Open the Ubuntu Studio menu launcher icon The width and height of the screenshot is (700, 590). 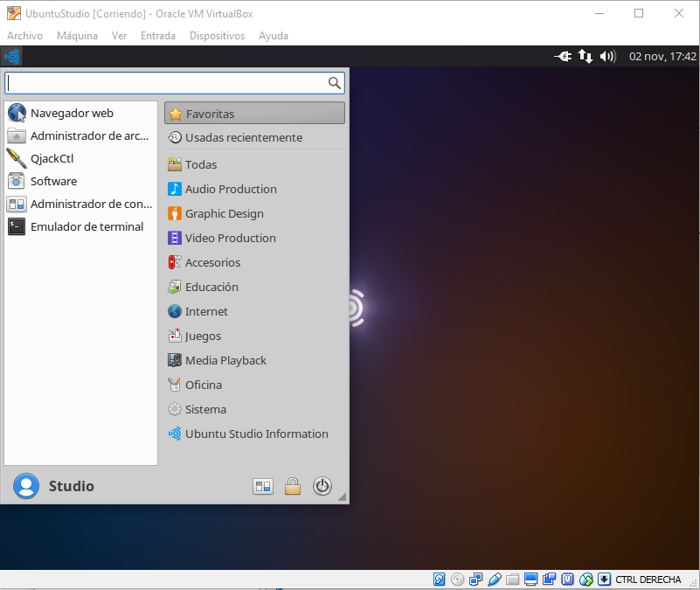12,57
